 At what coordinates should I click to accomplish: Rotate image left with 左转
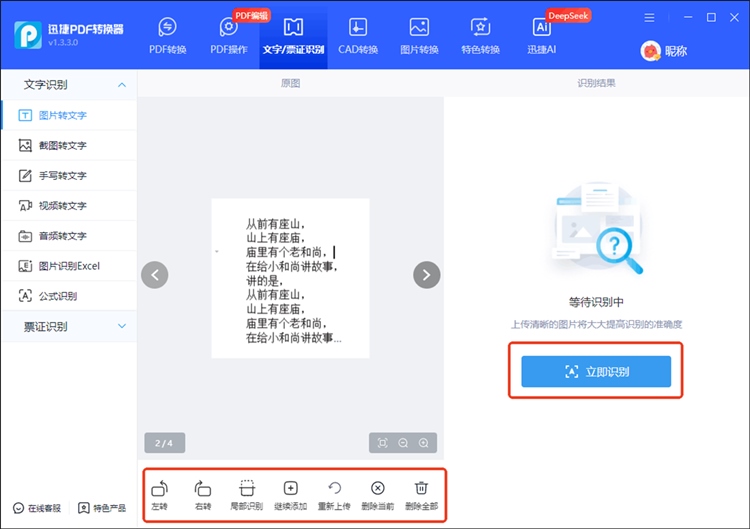click(160, 496)
